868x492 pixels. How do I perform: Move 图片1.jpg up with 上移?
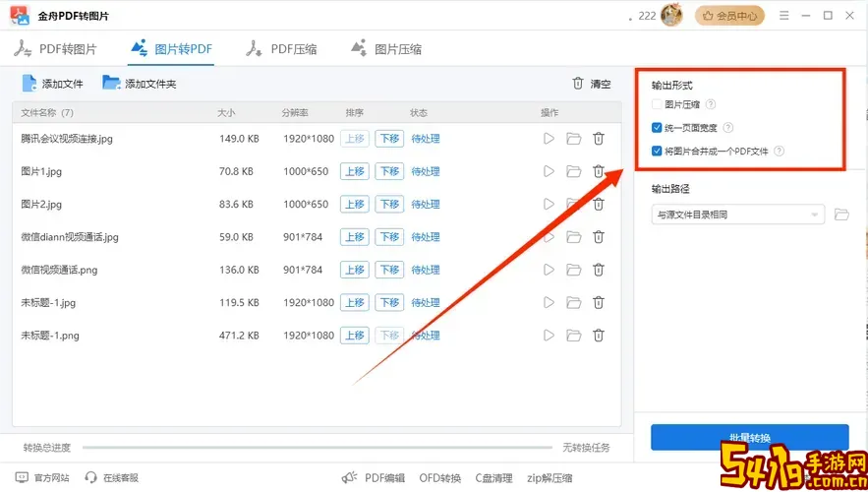[354, 172]
